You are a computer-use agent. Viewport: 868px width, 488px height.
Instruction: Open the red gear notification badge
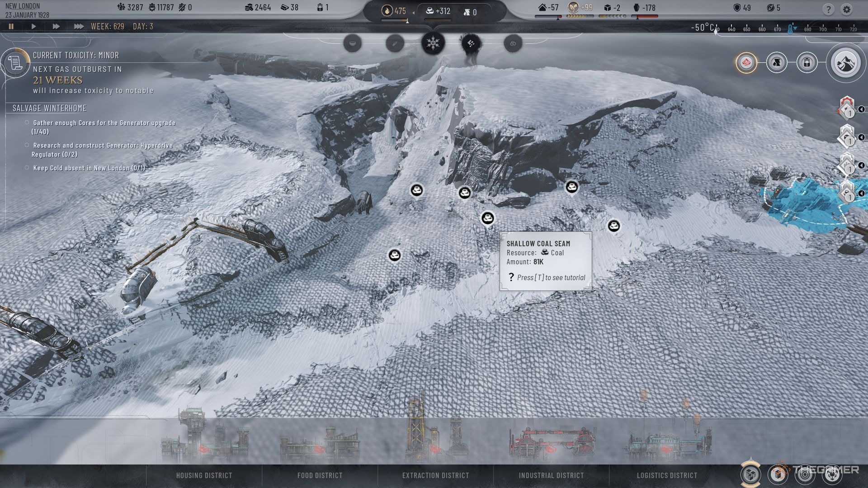pyautogui.click(x=846, y=108)
